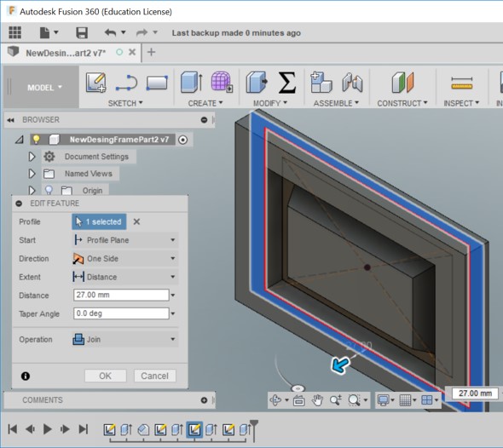Undo the last action

[x=110, y=32]
